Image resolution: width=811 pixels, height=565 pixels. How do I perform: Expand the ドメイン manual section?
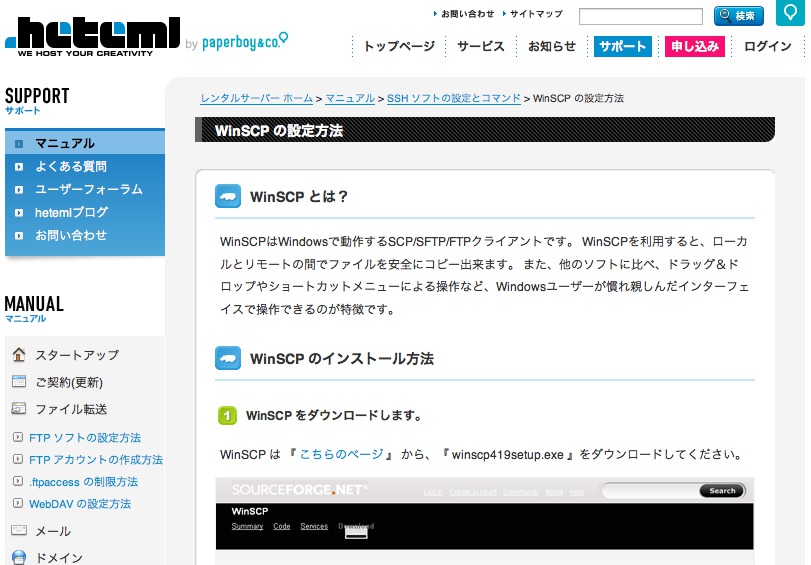(x=59, y=558)
